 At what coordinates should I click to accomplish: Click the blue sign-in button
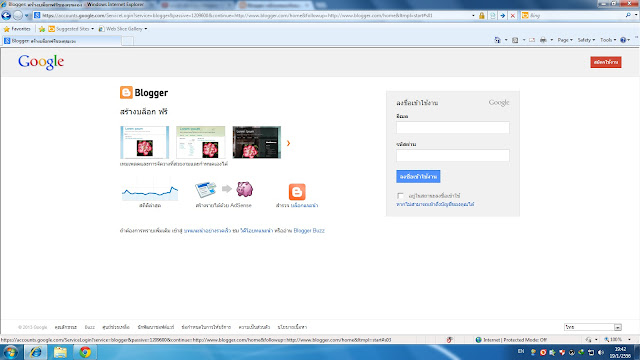(x=418, y=176)
